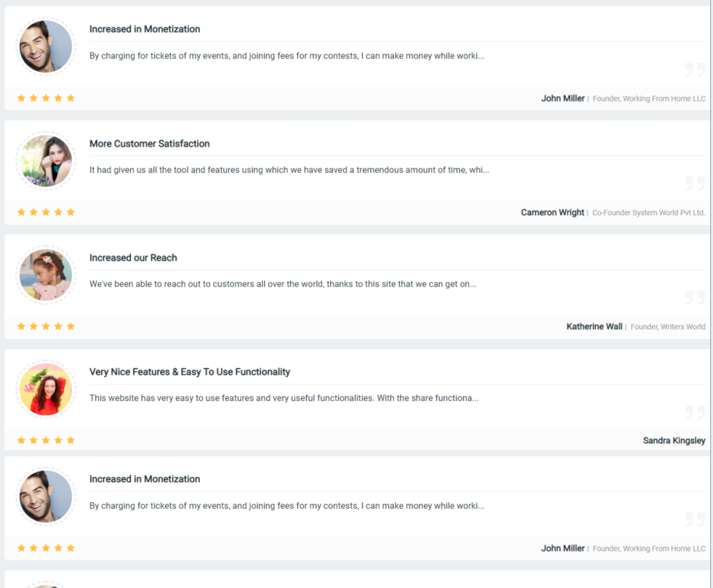Select the "Very Nice Features & Easy To Use Functionality" title

190,372
